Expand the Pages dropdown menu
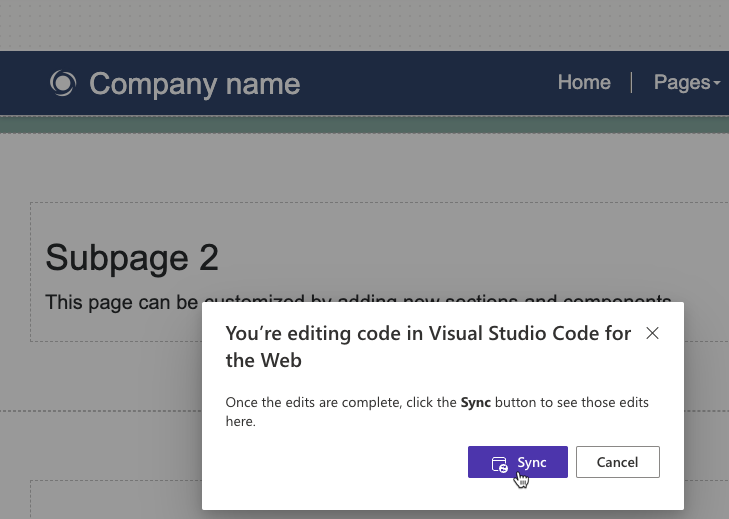 point(687,82)
